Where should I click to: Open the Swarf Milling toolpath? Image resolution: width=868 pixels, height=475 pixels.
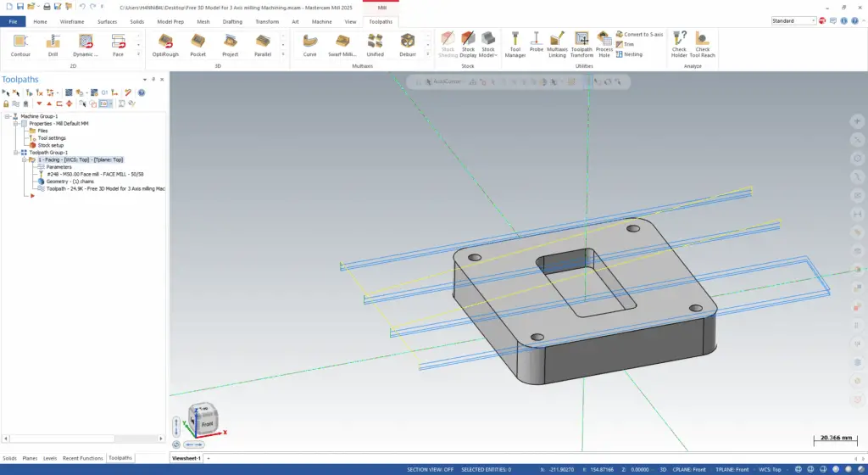[x=342, y=46]
